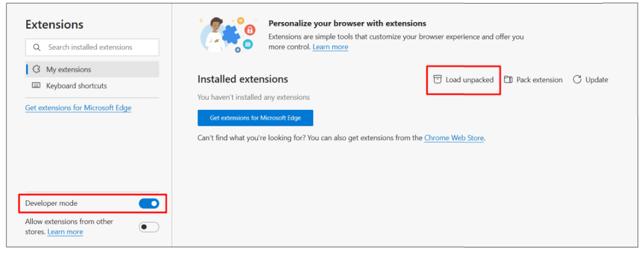Click the Load unpacked box icon
This screenshot has width=644, height=254.
coord(437,80)
